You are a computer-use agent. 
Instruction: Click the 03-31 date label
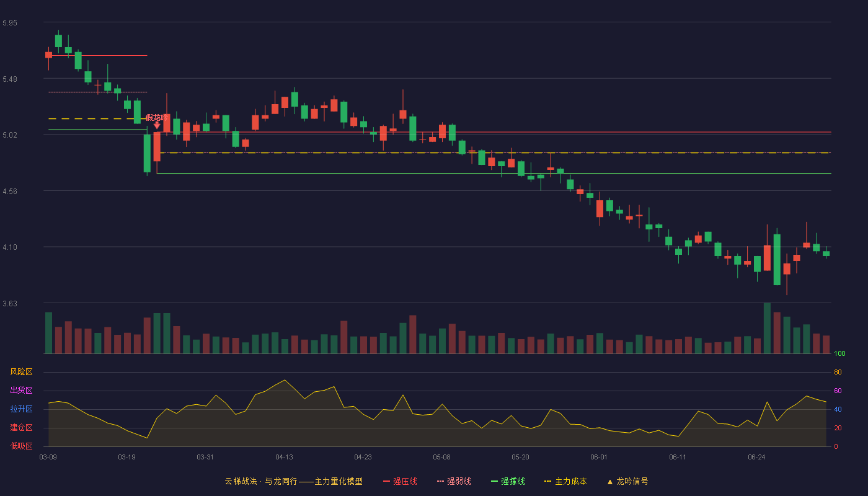[205, 457]
